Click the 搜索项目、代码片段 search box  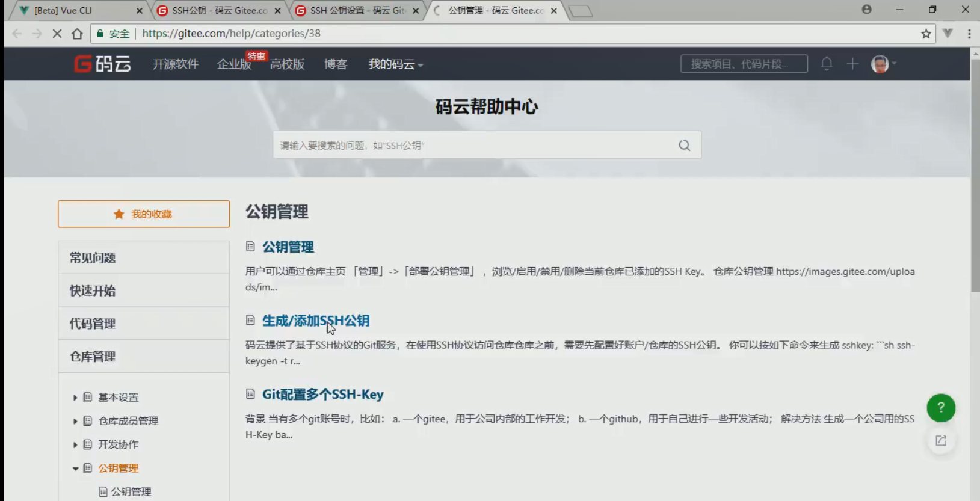pyautogui.click(x=744, y=64)
